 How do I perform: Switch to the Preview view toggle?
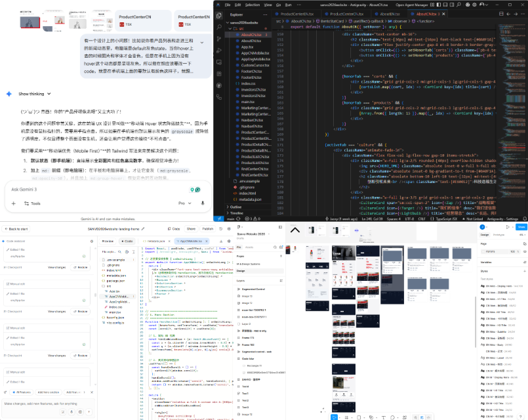108,241
